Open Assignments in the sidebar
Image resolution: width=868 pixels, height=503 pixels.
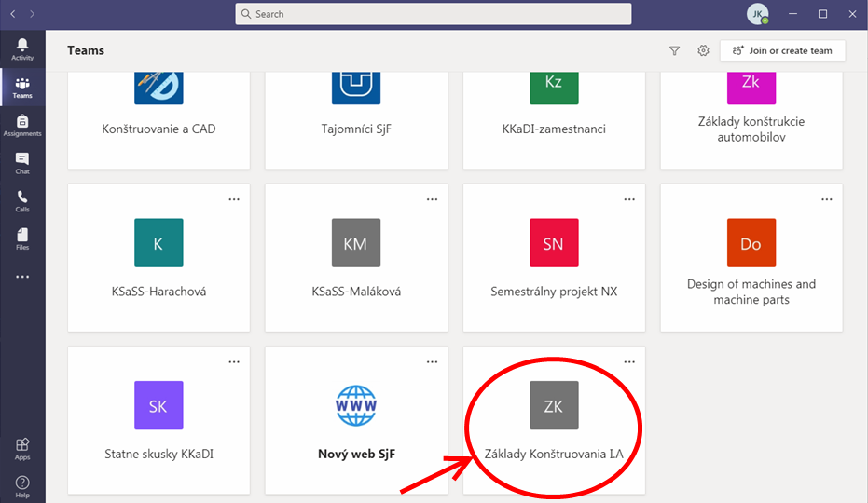click(22, 125)
